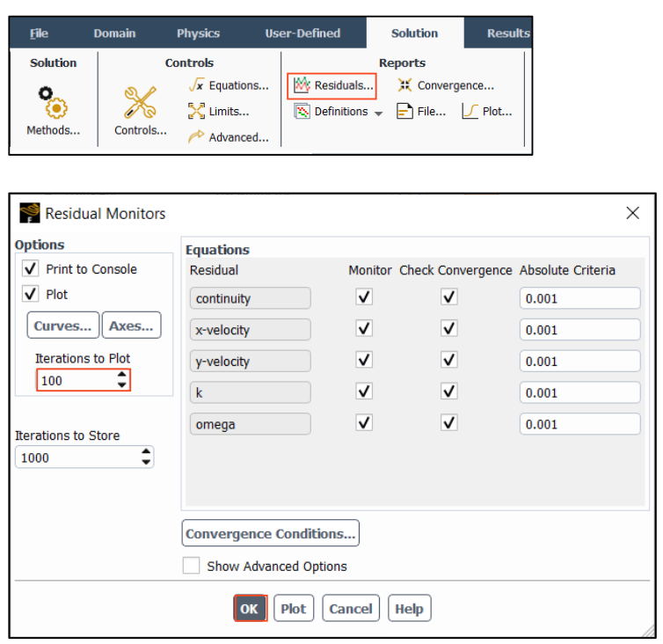Image resolution: width=663 pixels, height=644 pixels.
Task: Open the Residuals report
Action: [x=333, y=85]
